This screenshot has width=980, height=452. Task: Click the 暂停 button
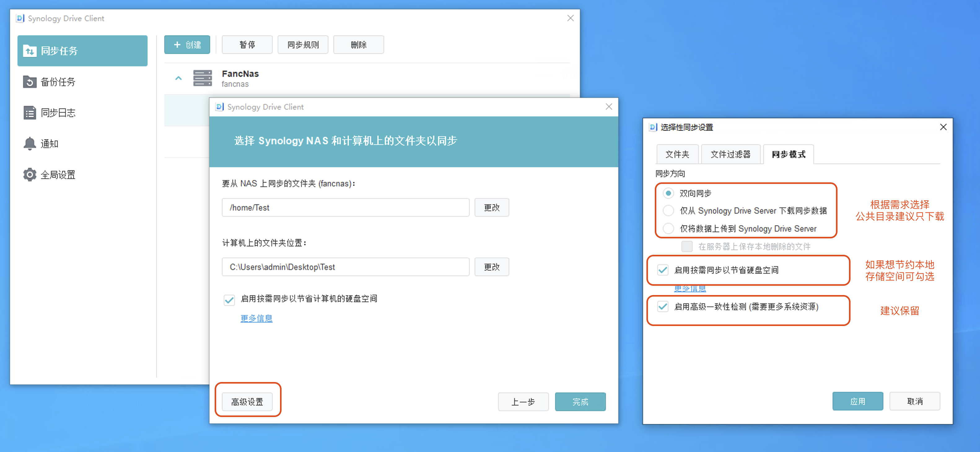(x=247, y=45)
